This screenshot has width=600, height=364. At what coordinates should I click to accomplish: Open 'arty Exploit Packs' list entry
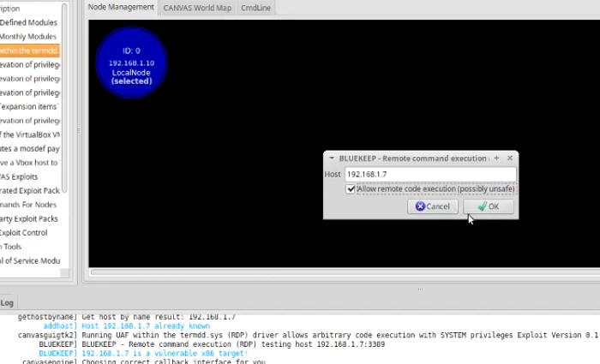coord(30,218)
